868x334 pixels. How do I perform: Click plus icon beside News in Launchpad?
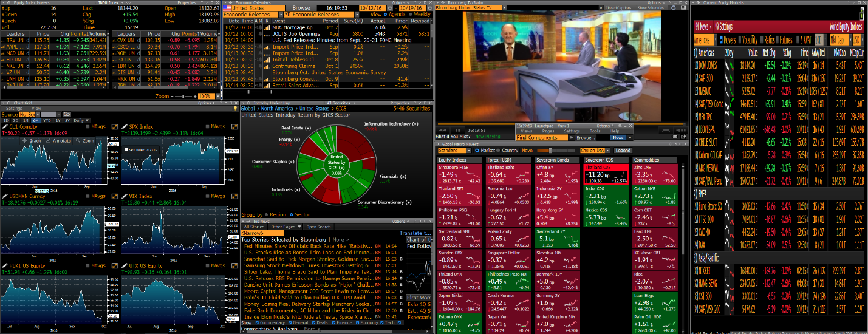coord(630,137)
